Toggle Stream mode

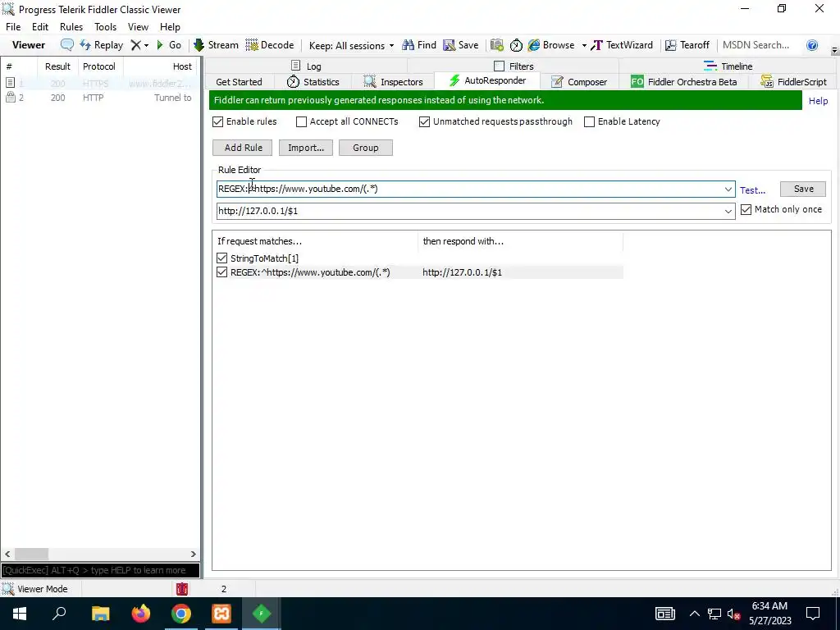pyautogui.click(x=216, y=45)
